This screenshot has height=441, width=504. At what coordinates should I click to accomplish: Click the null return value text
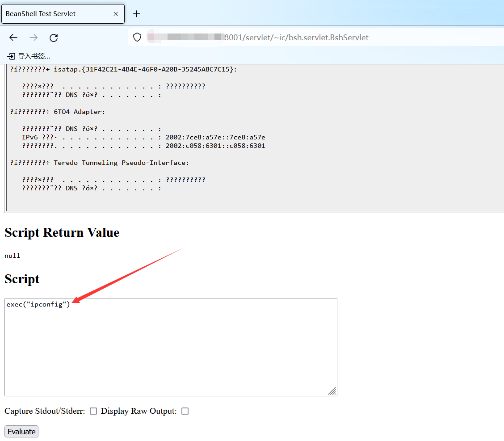pos(13,256)
